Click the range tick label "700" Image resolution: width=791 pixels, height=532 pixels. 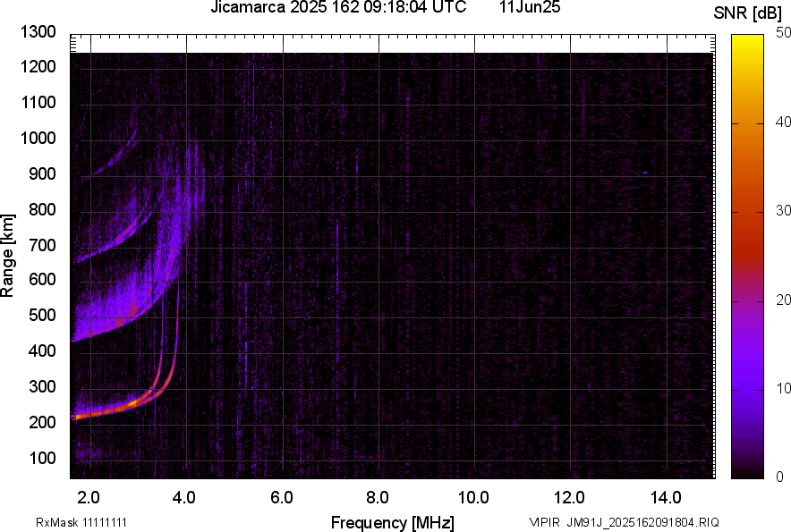coord(42,245)
